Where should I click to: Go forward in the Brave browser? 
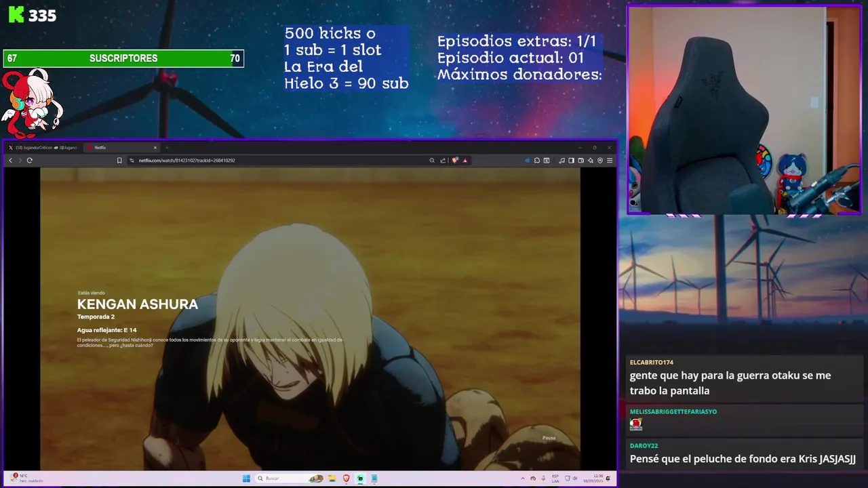point(20,161)
